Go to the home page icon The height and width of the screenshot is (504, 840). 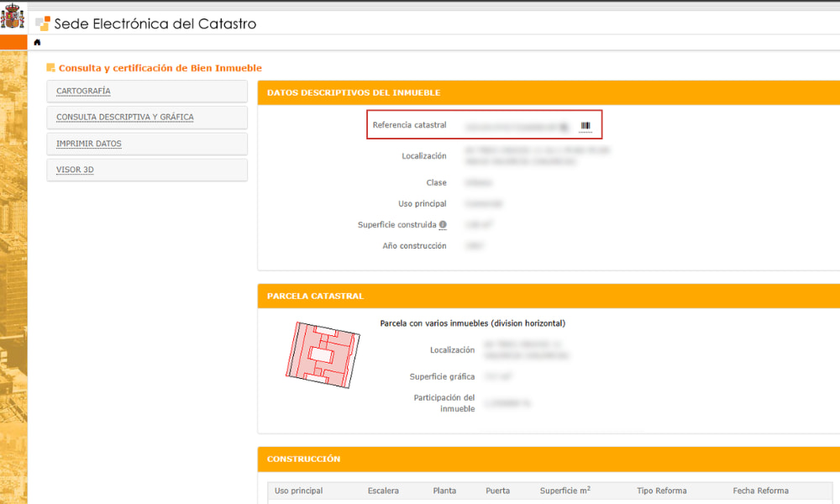[37, 42]
